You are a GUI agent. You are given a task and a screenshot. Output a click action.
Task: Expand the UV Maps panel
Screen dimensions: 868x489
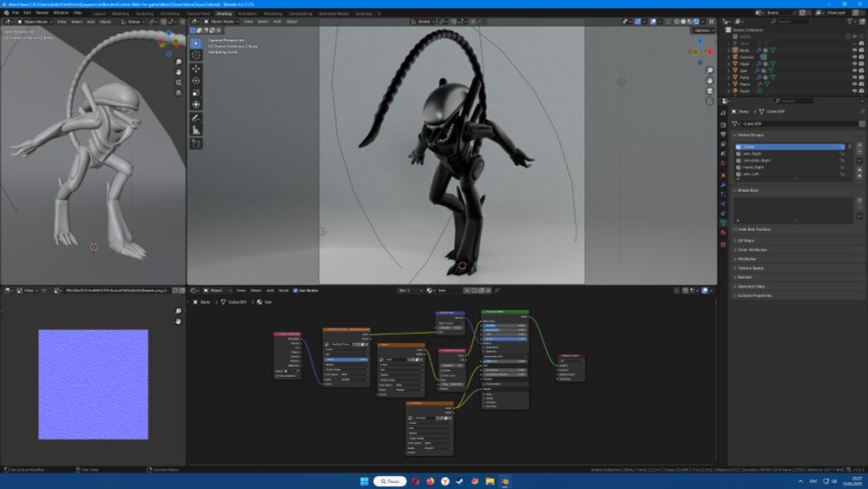(x=745, y=240)
